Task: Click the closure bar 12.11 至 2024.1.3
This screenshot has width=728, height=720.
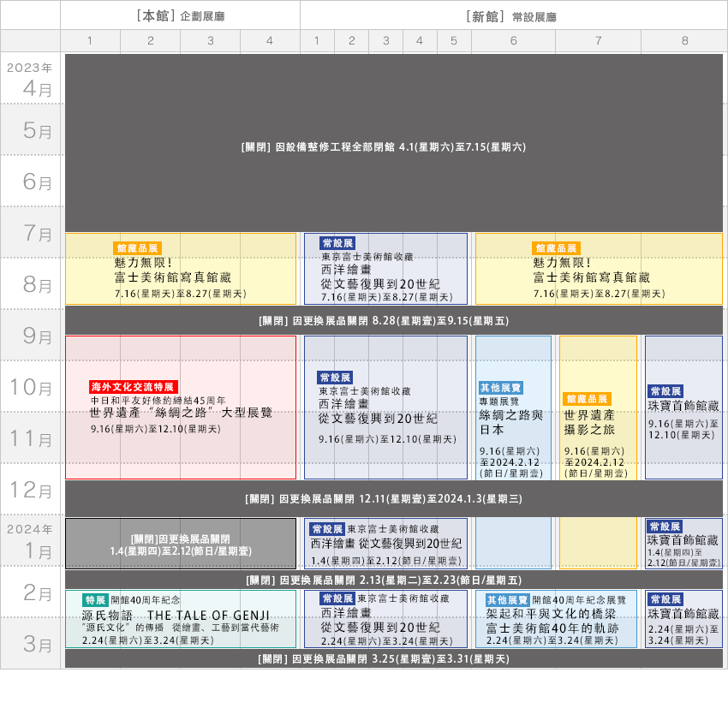Action: 394,499
